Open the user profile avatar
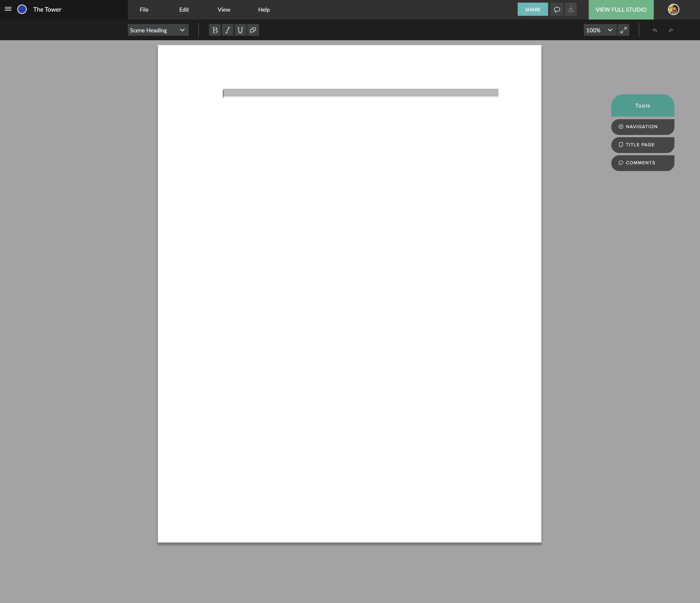The width and height of the screenshot is (700, 603). pyautogui.click(x=673, y=9)
